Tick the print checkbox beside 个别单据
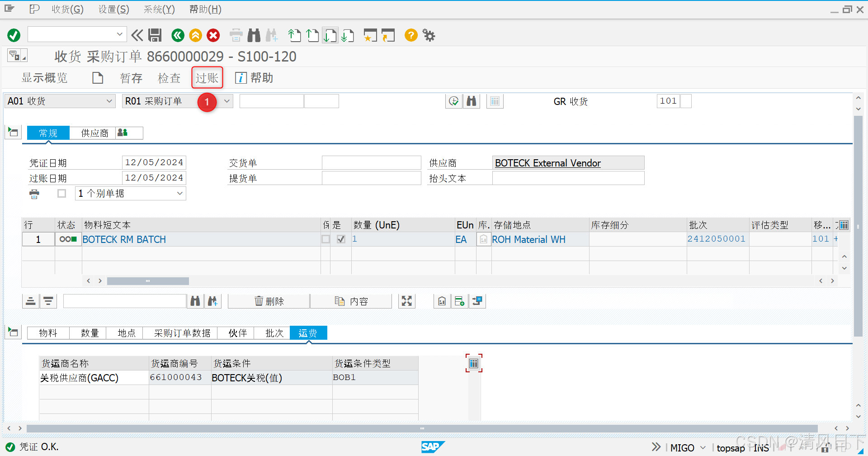Viewport: 868px width, 456px height. 62,194
